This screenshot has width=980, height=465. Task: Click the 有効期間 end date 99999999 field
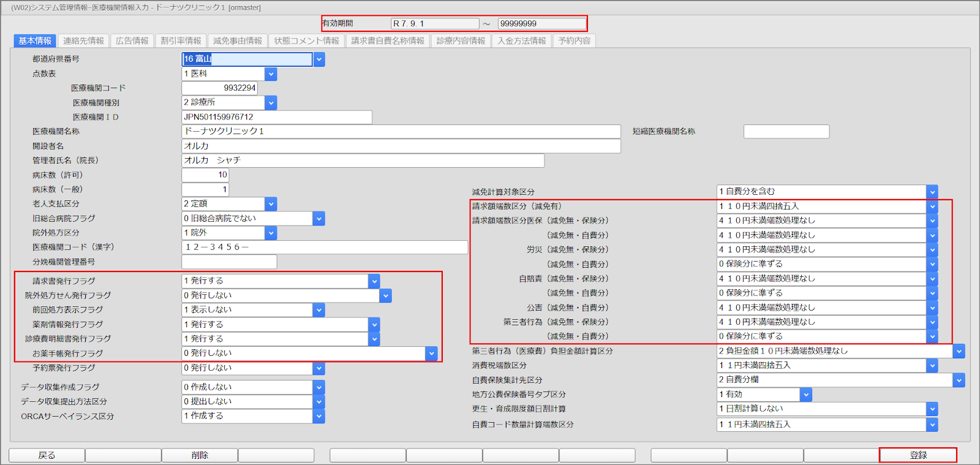[541, 23]
